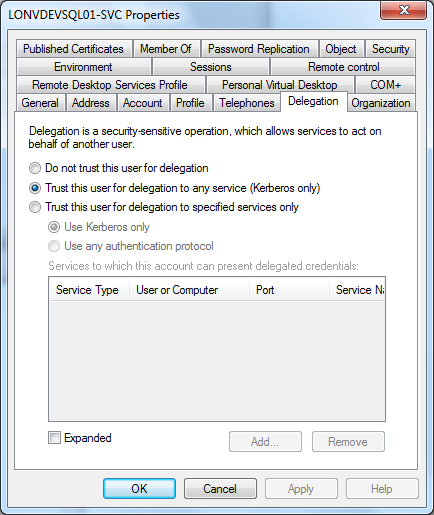Click the Port column header

pos(289,290)
